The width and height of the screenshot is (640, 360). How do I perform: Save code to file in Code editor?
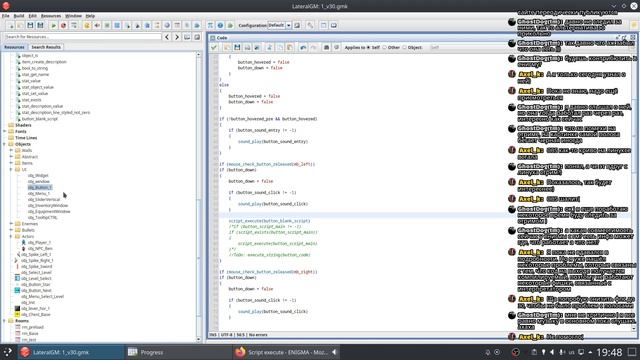[237, 48]
